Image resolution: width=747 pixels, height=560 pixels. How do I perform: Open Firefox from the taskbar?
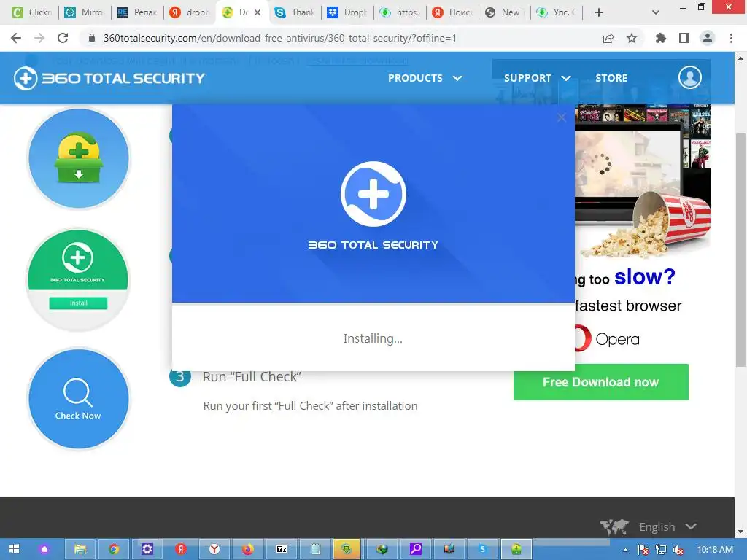(247, 550)
